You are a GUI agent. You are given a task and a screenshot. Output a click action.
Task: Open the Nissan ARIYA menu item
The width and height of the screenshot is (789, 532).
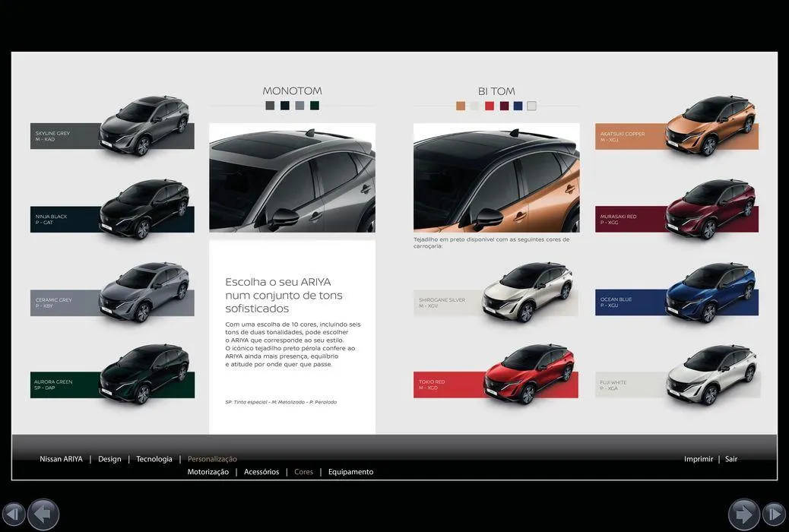click(x=61, y=459)
